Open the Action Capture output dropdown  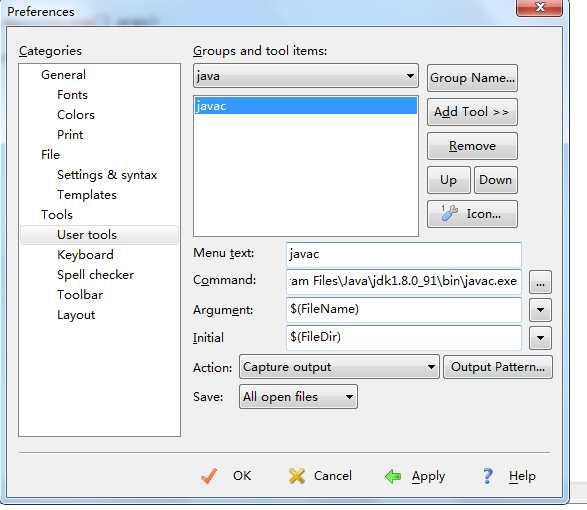pyautogui.click(x=339, y=367)
